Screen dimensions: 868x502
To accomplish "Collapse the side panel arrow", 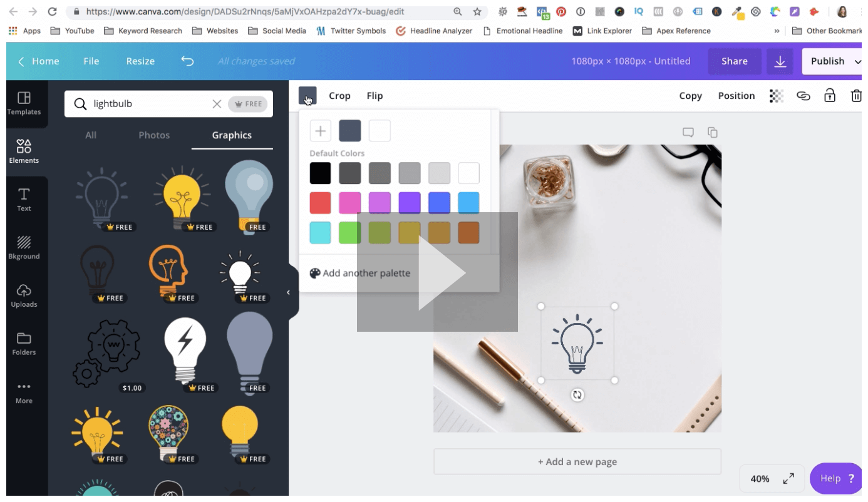I will [x=288, y=292].
